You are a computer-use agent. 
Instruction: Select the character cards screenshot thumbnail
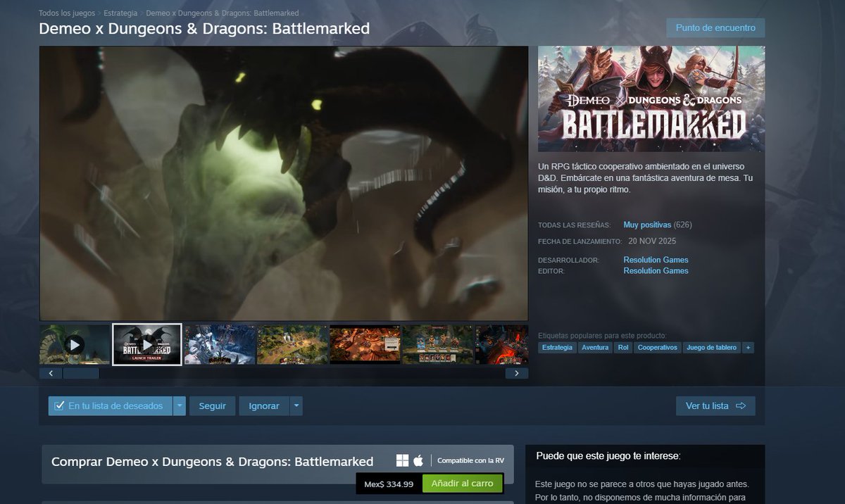pos(437,344)
